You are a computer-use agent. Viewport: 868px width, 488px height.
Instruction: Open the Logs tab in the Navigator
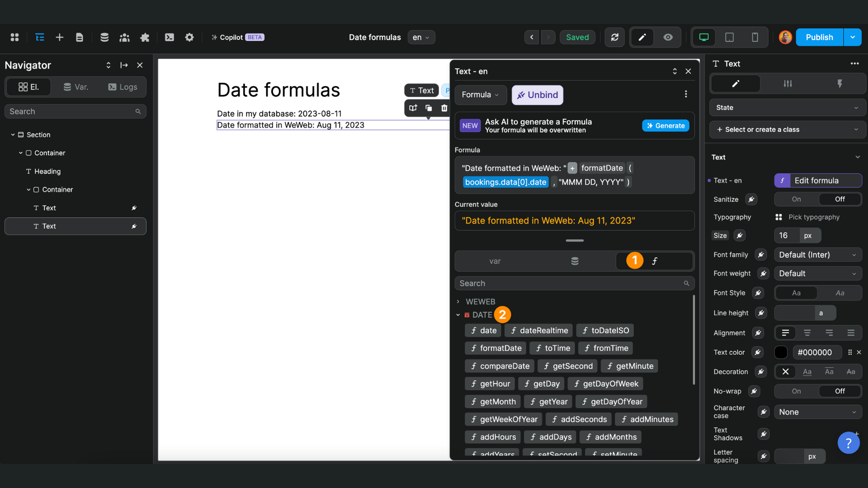click(x=123, y=87)
